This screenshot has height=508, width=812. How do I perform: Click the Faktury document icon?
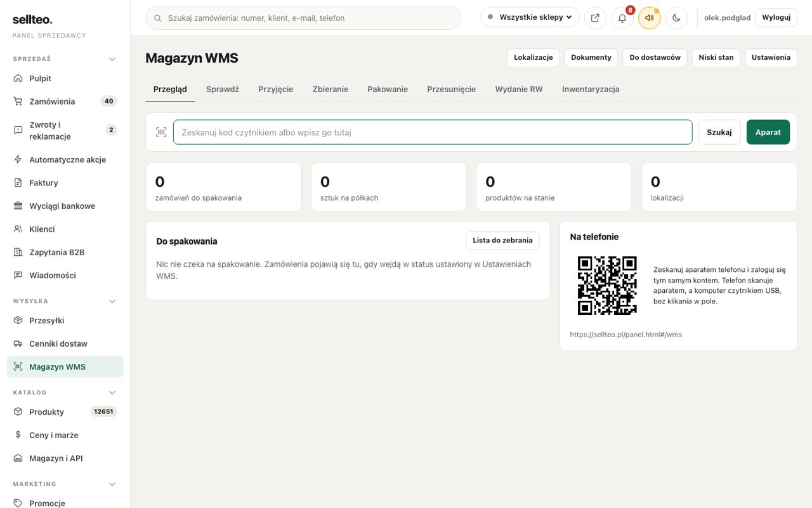(18, 183)
